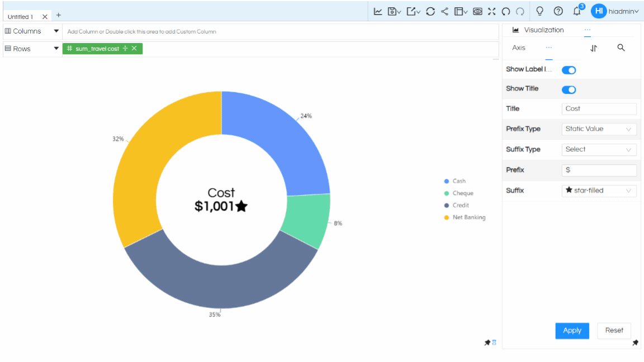This screenshot has height=362, width=644.
Task: Click the undo icon
Action: coord(506,12)
